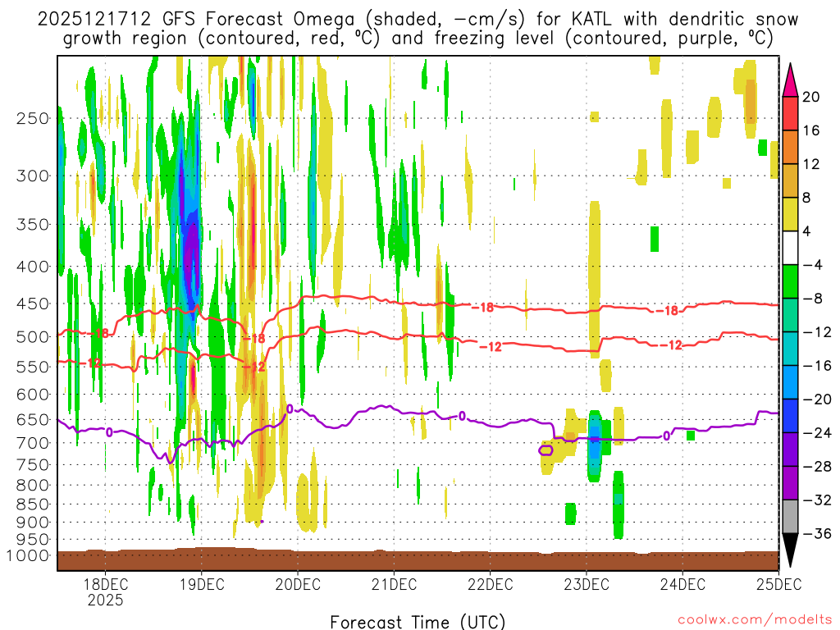Click the 800 pressure level label

tap(33, 486)
